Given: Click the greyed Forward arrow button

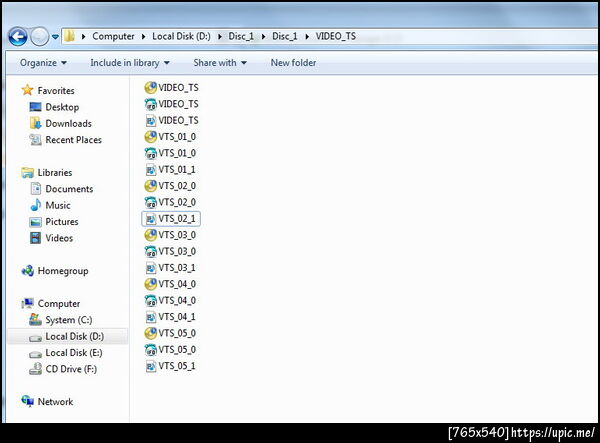Looking at the screenshot, I should (39, 37).
